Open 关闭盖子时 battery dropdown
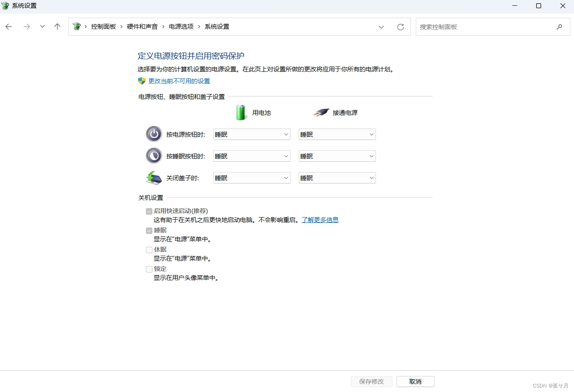 [x=252, y=178]
